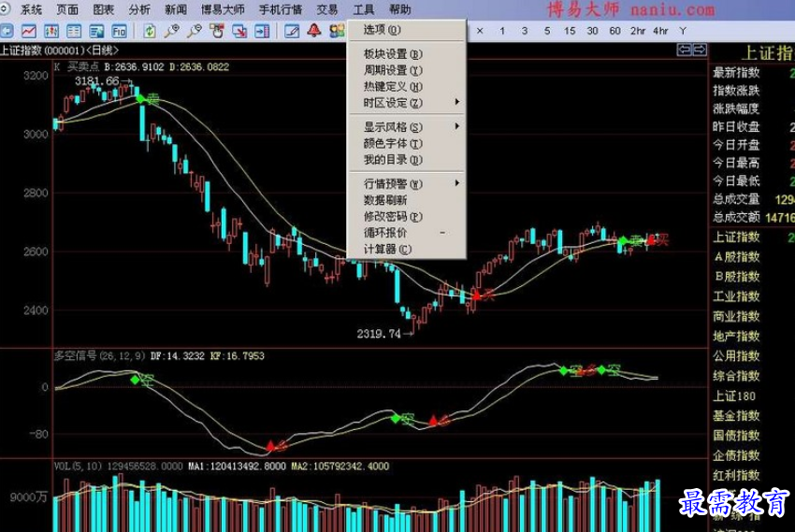
Task: Expand the 显示风格 submenu
Action: click(x=406, y=127)
